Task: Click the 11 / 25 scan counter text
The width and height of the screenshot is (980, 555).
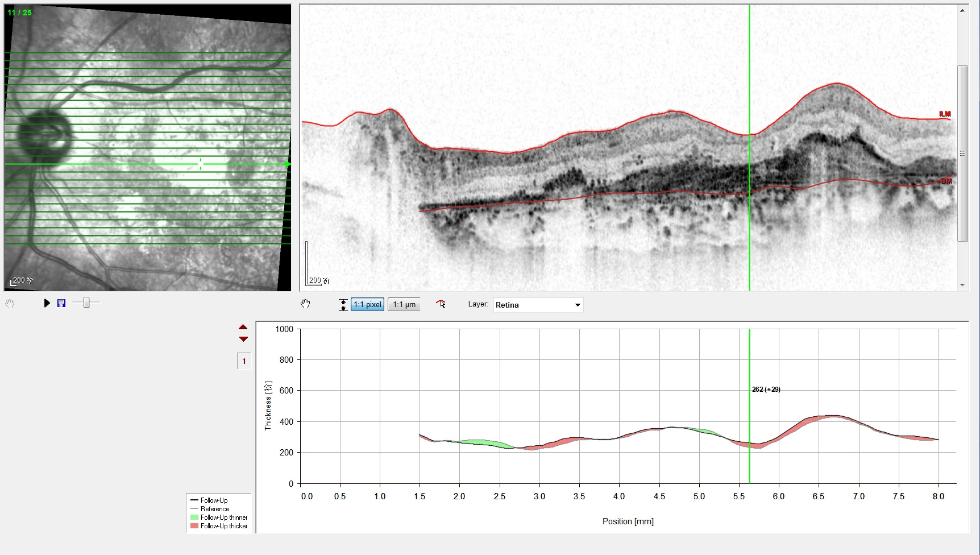Action: click(x=20, y=13)
